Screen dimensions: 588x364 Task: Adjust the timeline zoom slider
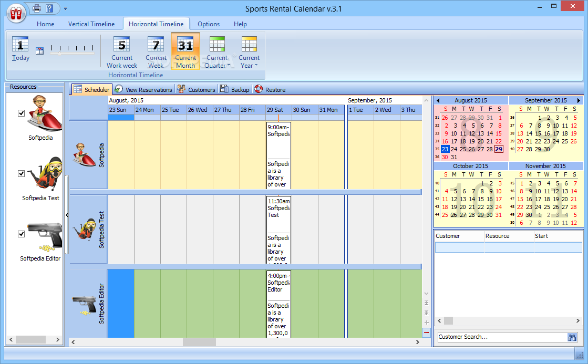(x=59, y=54)
